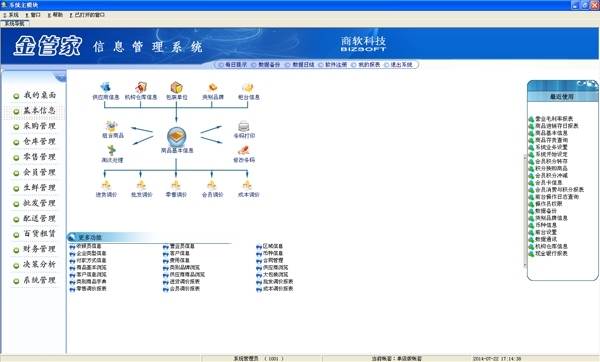Open the 淘汰处理 icon
600x362 pixels.
coord(112,150)
